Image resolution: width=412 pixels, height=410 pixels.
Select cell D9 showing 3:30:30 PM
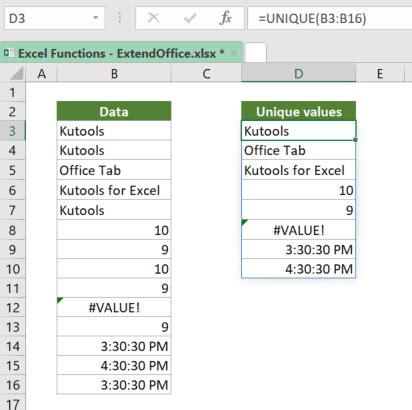(x=299, y=249)
